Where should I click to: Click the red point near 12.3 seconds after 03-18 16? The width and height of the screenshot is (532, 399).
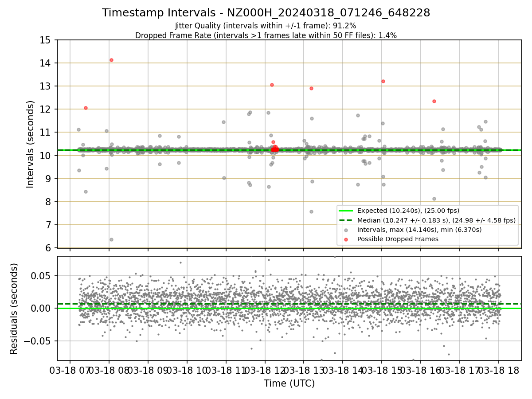coord(434,101)
